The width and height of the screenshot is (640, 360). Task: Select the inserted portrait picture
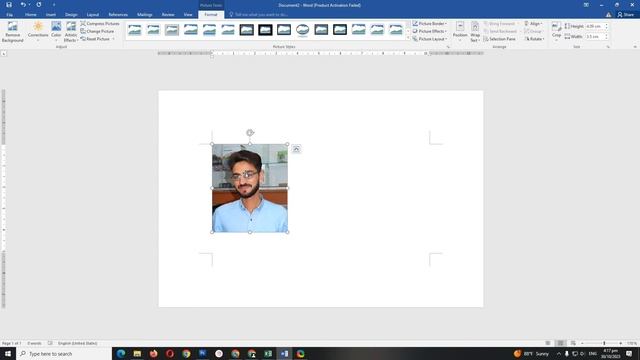pyautogui.click(x=250, y=188)
